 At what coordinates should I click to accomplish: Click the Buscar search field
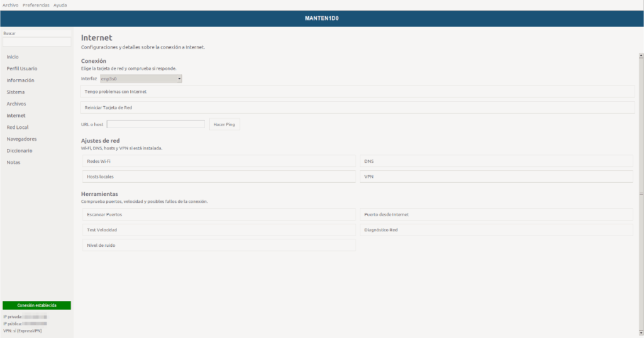(36, 41)
